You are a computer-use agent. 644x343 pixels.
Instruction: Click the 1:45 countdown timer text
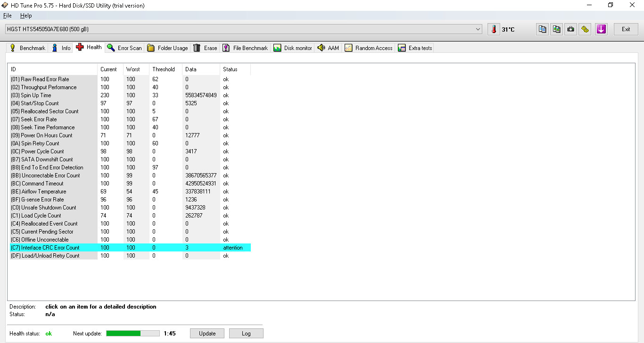coord(170,334)
